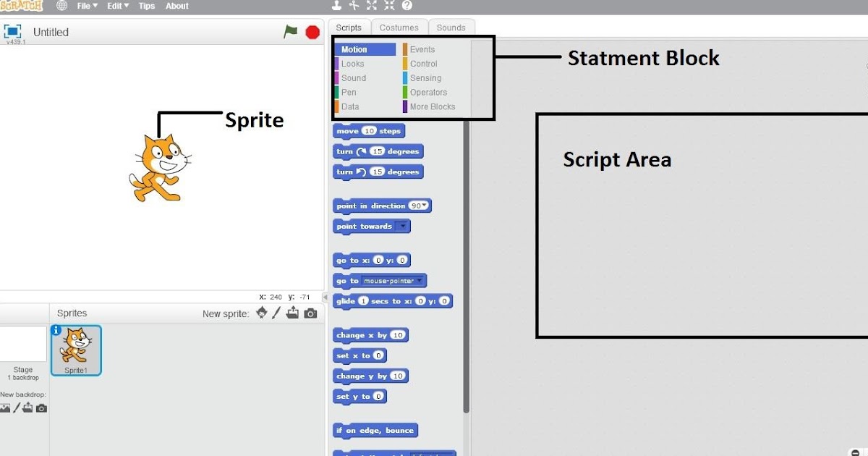Switch to the Costumes tab
The height and width of the screenshot is (456, 868).
coord(399,27)
